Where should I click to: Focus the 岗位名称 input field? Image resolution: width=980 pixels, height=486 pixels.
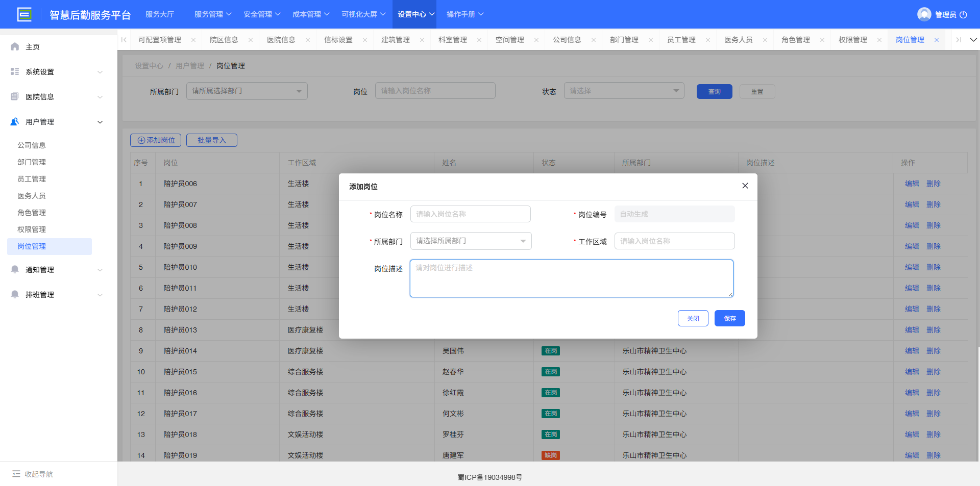471,214
